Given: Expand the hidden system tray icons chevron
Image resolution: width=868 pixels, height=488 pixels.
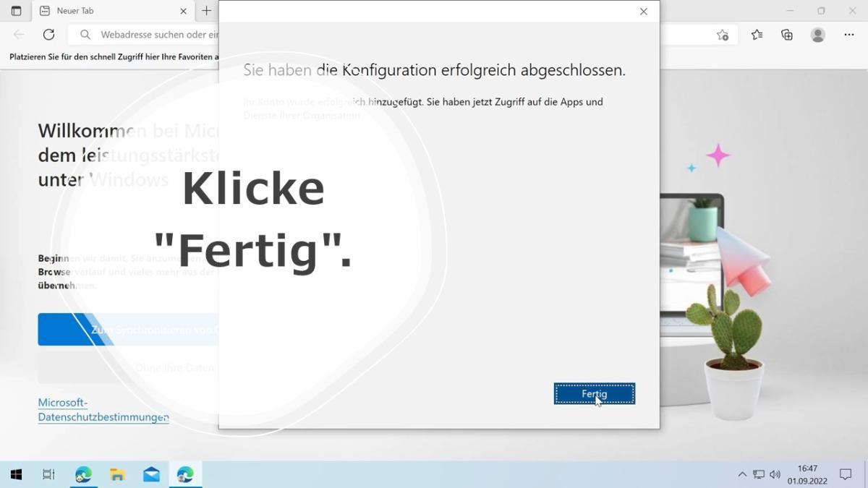Looking at the screenshot, I should click(x=741, y=475).
